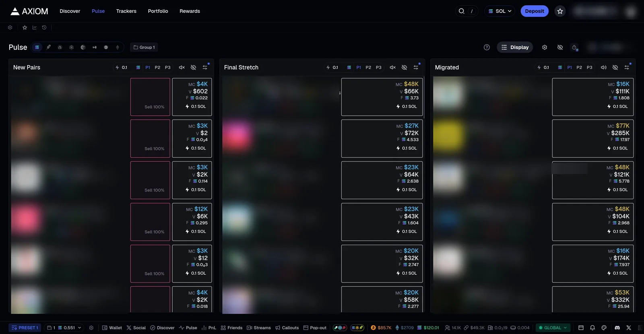644x334 pixels.
Task: Select the feather (Pump) filter beside Pulse
Action: pos(49,47)
